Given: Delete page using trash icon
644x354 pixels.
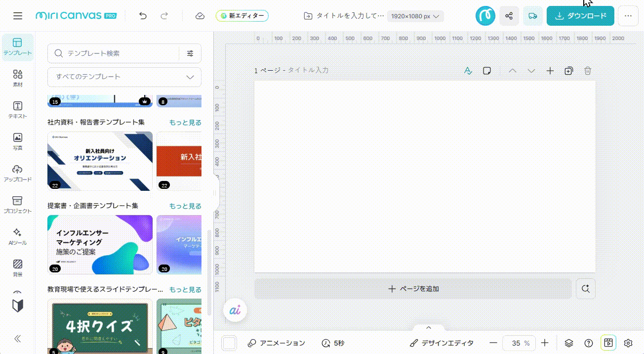Looking at the screenshot, I should click(587, 71).
